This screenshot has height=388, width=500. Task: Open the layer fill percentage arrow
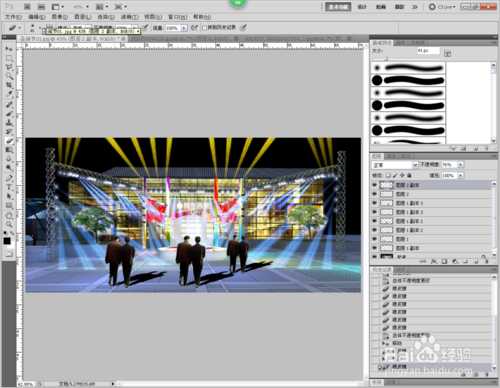point(460,175)
